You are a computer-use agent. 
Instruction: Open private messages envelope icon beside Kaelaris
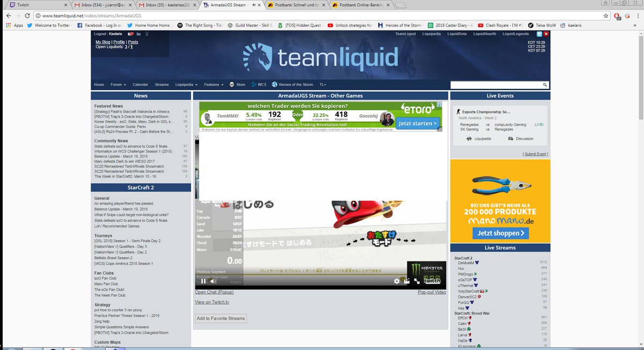pyautogui.click(x=131, y=34)
